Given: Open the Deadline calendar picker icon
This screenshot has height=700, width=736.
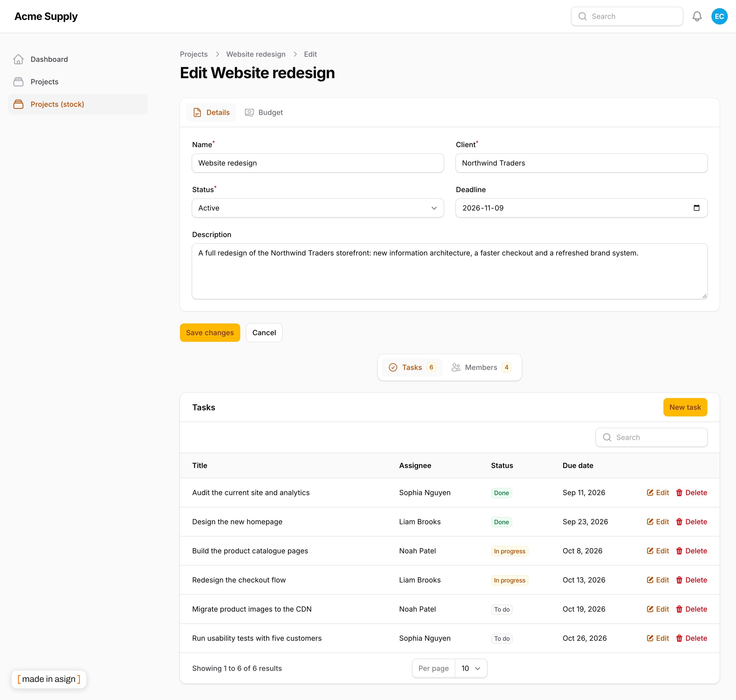Looking at the screenshot, I should coord(696,208).
